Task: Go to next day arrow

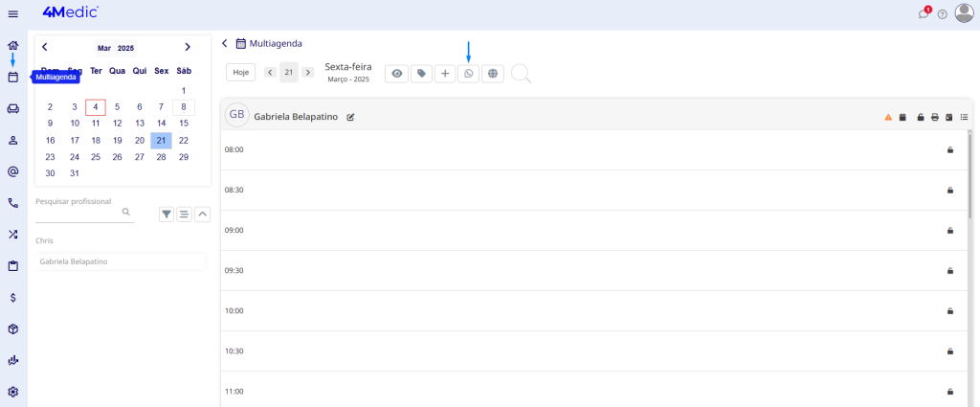Action: pos(307,73)
